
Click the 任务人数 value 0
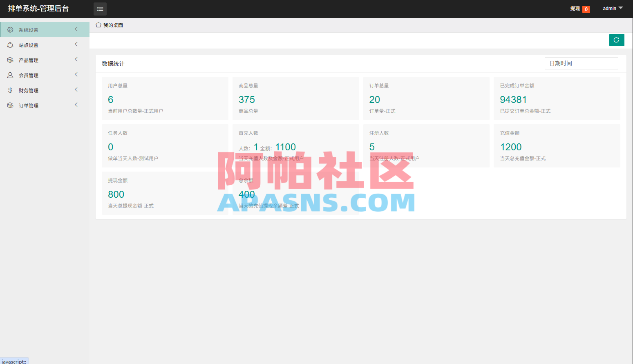point(110,147)
